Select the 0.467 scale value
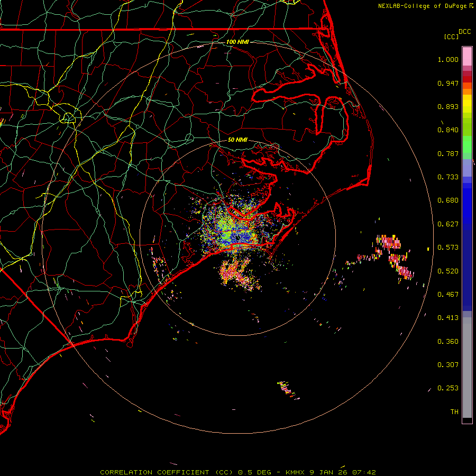Image resolution: width=476 pixels, height=476 pixels. coord(448,295)
